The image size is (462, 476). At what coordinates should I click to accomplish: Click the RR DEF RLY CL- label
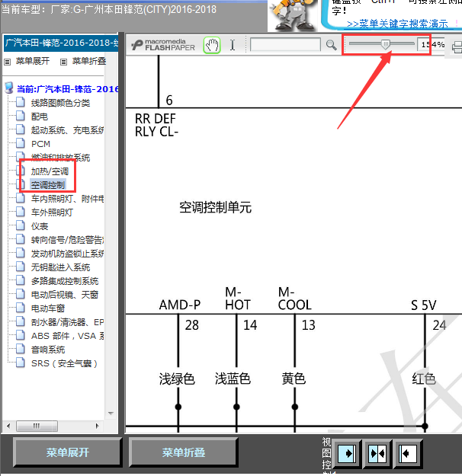pyautogui.click(x=156, y=125)
